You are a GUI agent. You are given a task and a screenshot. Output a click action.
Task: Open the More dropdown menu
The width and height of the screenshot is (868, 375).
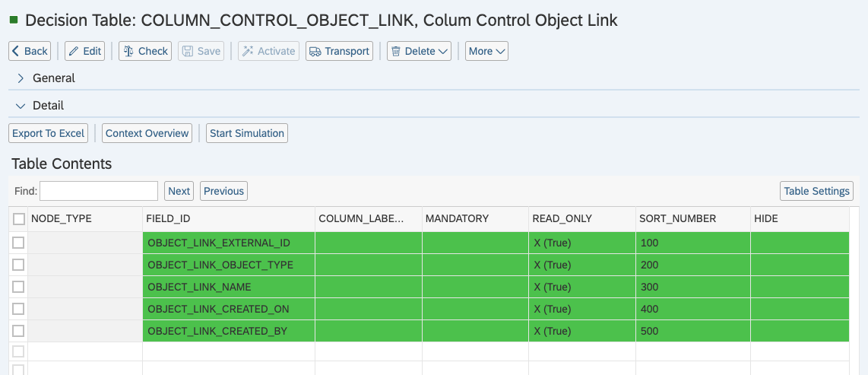[x=486, y=51]
